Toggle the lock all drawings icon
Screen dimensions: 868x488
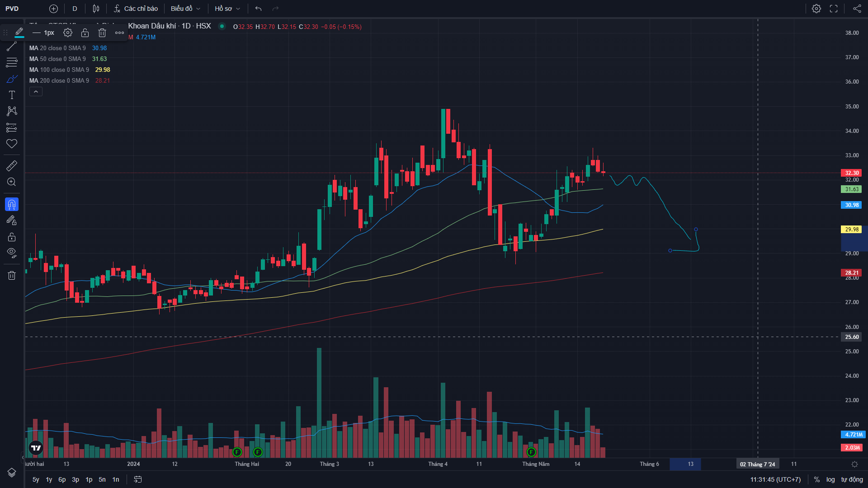(x=12, y=237)
